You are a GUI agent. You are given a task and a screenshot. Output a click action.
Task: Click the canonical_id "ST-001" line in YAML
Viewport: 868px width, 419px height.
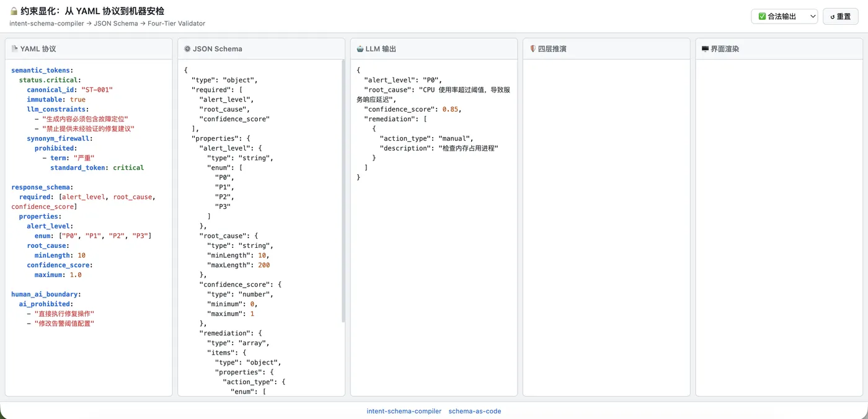coord(70,89)
